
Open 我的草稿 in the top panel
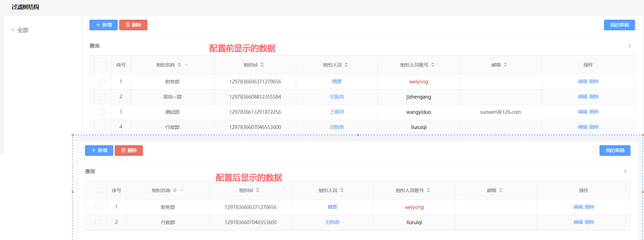(619, 25)
